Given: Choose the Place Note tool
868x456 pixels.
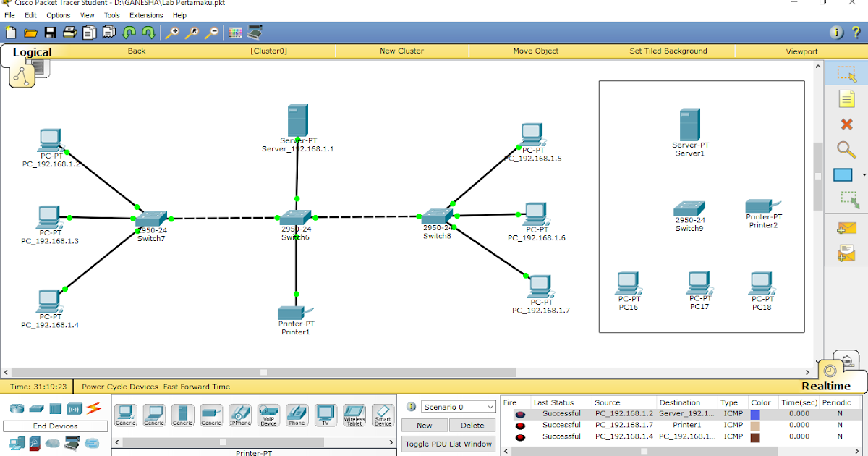Looking at the screenshot, I should point(846,98).
